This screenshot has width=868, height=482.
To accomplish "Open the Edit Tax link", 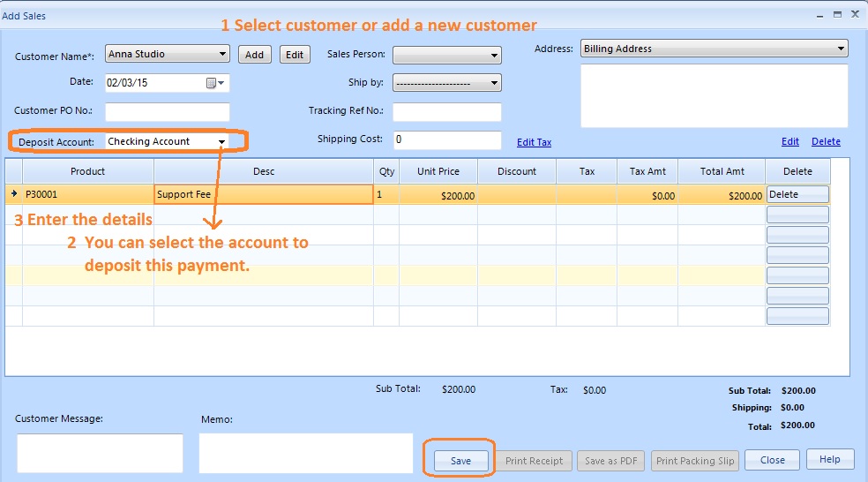I will point(534,142).
